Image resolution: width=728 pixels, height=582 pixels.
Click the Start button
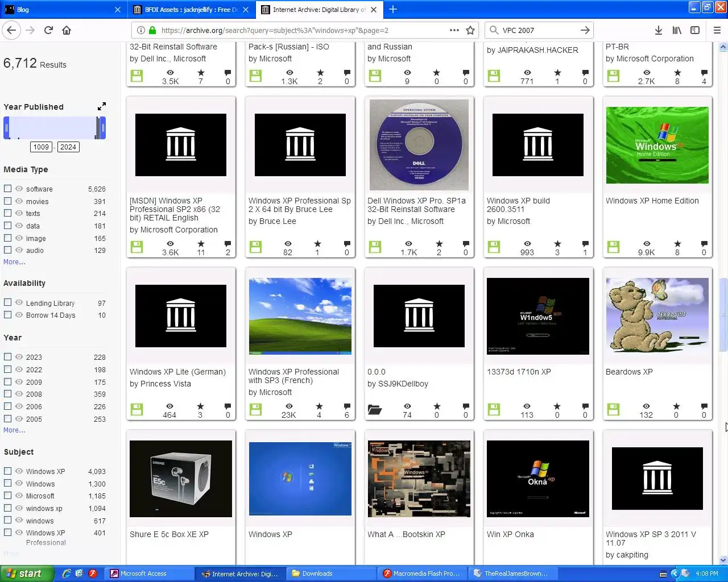pyautogui.click(x=27, y=573)
